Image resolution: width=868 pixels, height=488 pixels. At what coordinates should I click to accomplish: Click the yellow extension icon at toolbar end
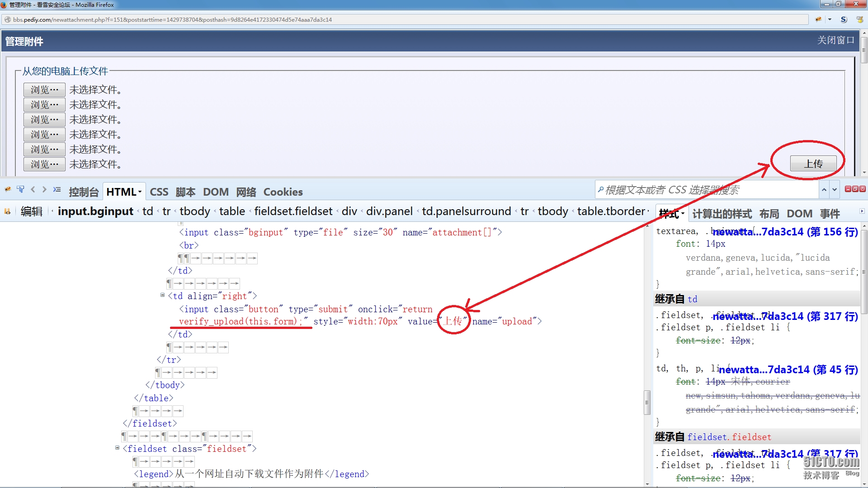(x=859, y=19)
